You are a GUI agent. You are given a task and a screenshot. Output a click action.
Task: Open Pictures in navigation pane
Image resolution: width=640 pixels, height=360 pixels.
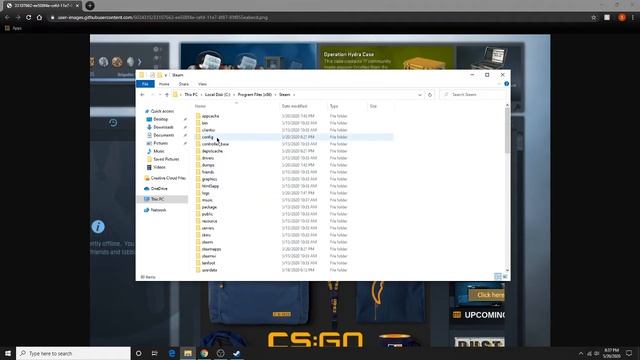160,143
